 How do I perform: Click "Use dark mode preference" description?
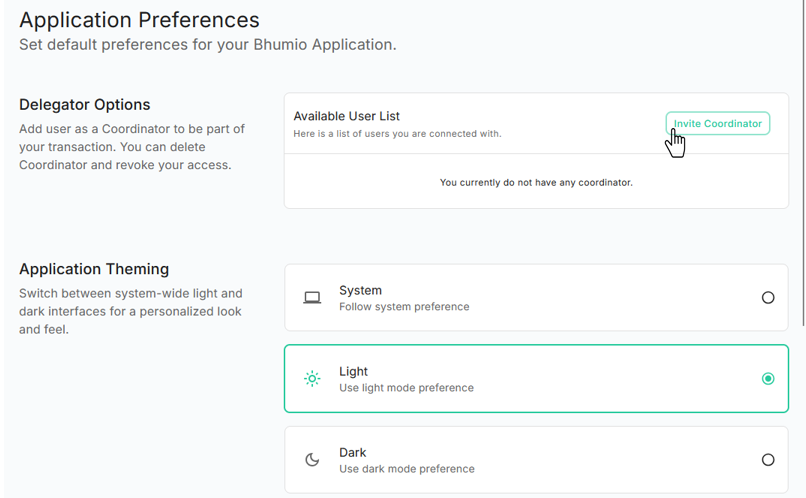406,469
